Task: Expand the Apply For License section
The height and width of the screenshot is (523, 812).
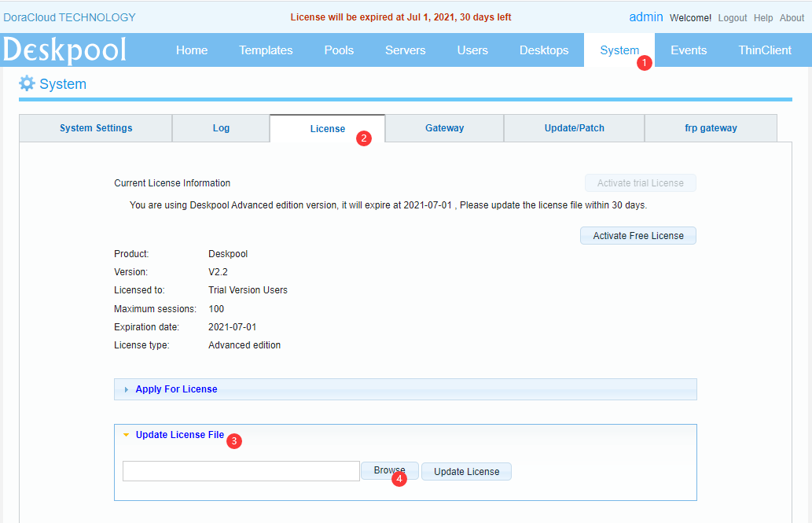Action: tap(405, 389)
